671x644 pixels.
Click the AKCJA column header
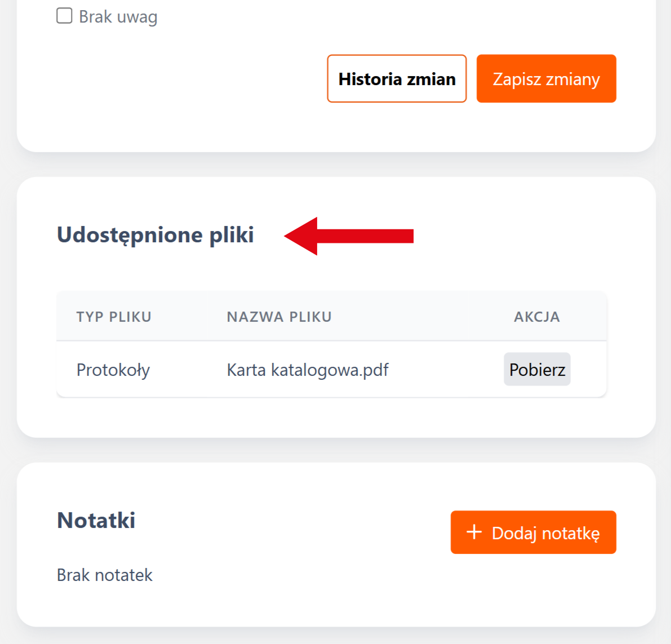[536, 317]
